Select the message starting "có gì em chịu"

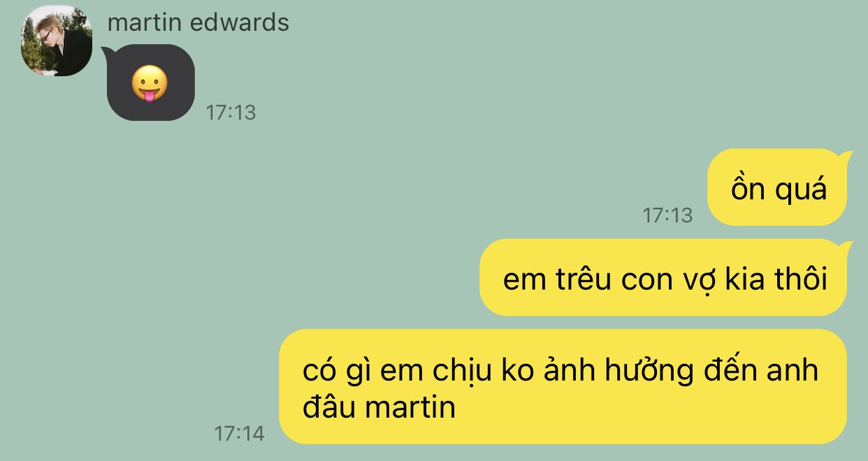click(563, 386)
